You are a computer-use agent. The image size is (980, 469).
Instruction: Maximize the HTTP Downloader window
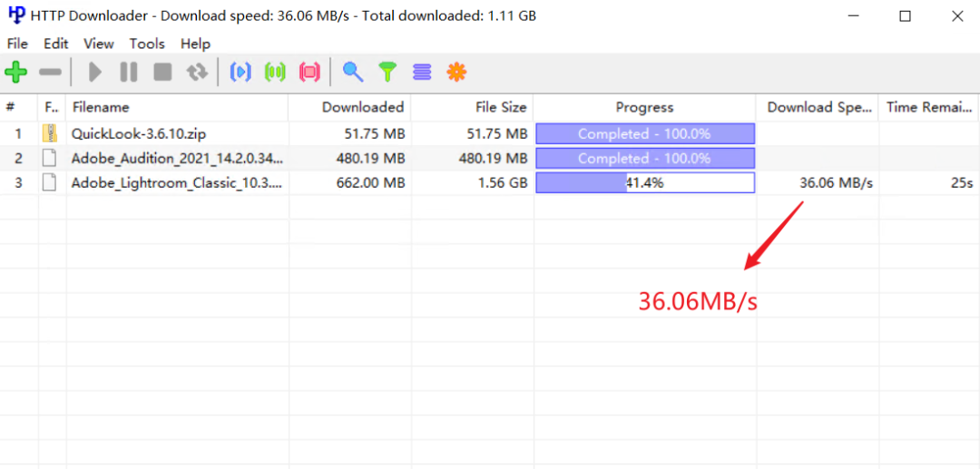(x=905, y=17)
